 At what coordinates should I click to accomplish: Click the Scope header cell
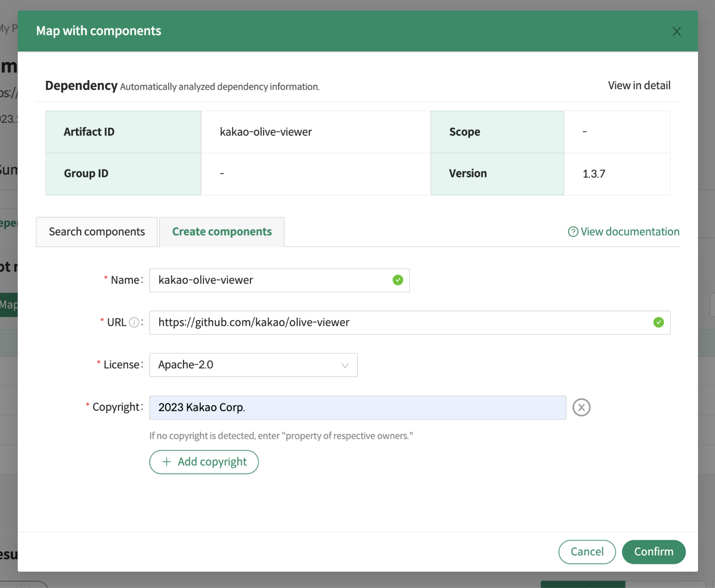pyautogui.click(x=497, y=132)
